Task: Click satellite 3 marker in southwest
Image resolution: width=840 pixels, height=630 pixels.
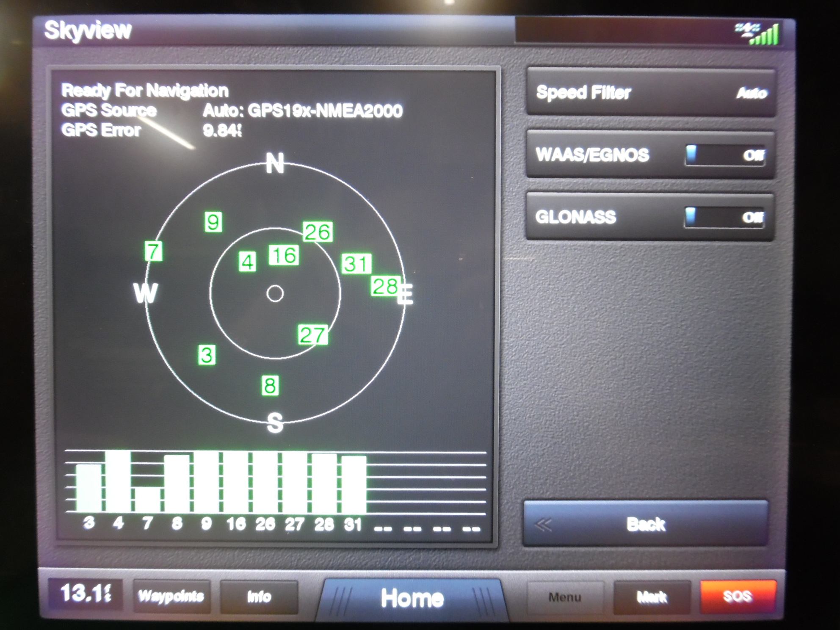Action: pyautogui.click(x=207, y=355)
